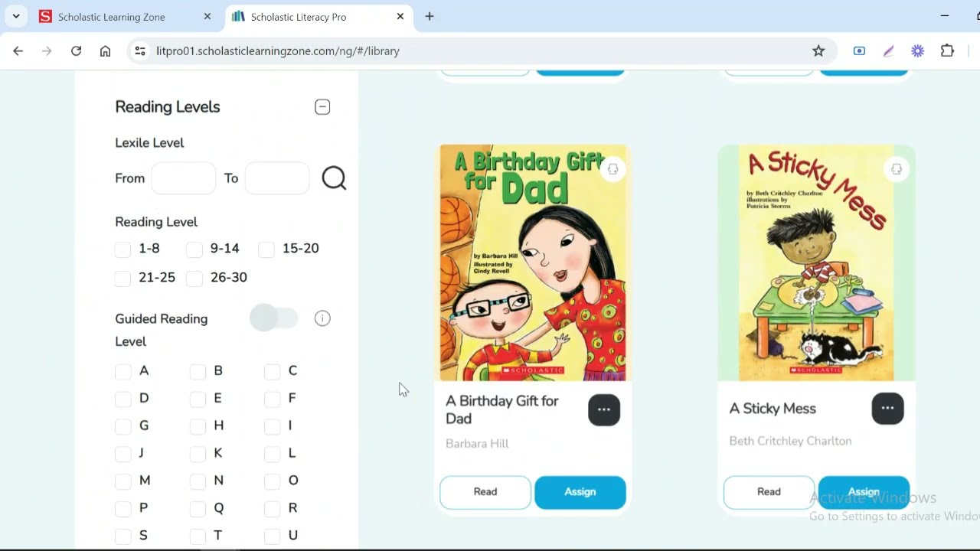Check Guided Reading Level G

click(x=123, y=426)
